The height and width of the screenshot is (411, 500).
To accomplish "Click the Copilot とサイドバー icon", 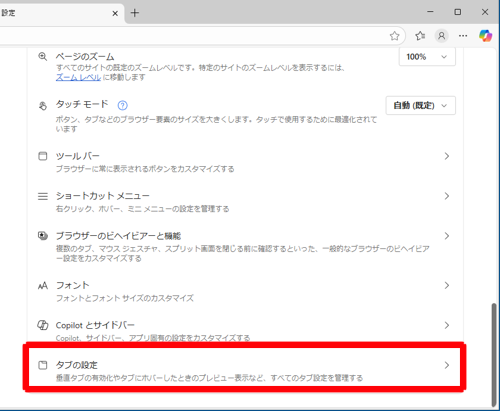I will pos(43,325).
